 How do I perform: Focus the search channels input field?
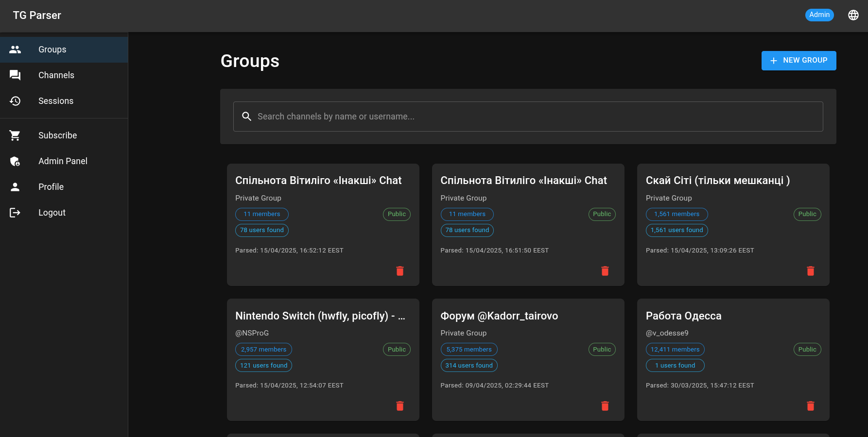pos(528,117)
